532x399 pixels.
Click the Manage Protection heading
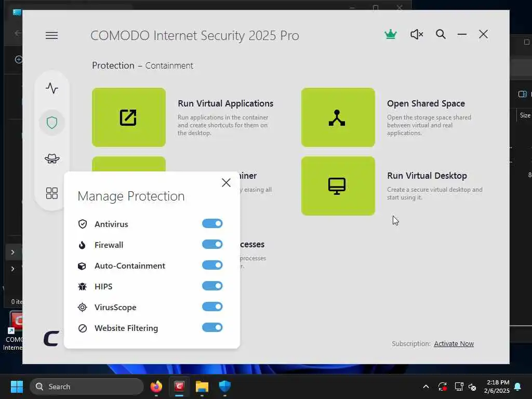[x=131, y=196]
